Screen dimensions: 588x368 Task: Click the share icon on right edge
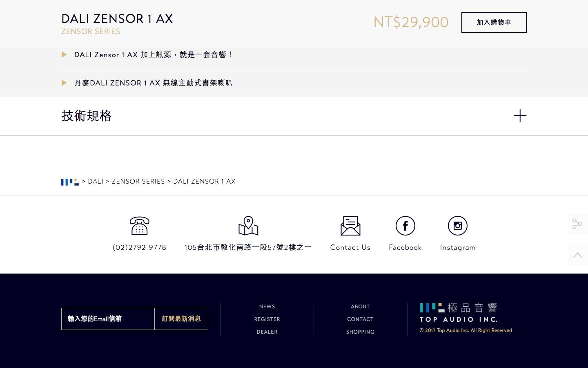click(x=577, y=224)
